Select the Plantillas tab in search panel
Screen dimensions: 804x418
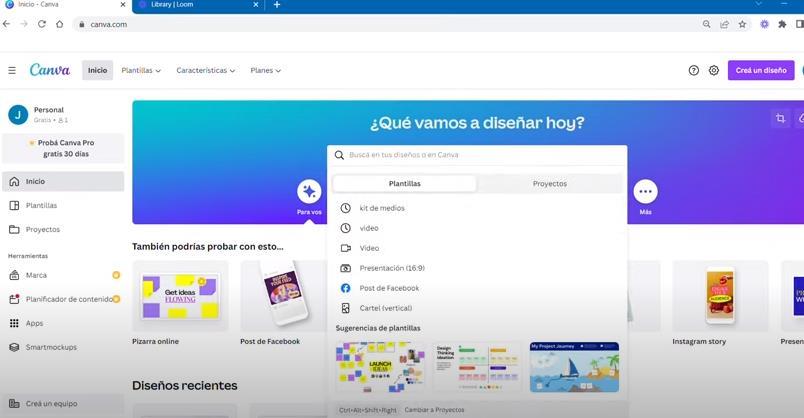(405, 184)
